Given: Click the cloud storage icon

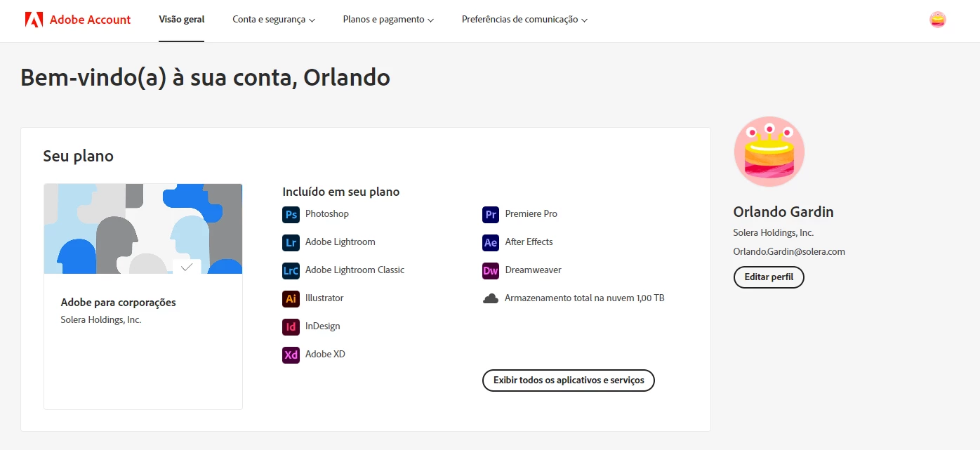Looking at the screenshot, I should click(x=491, y=298).
